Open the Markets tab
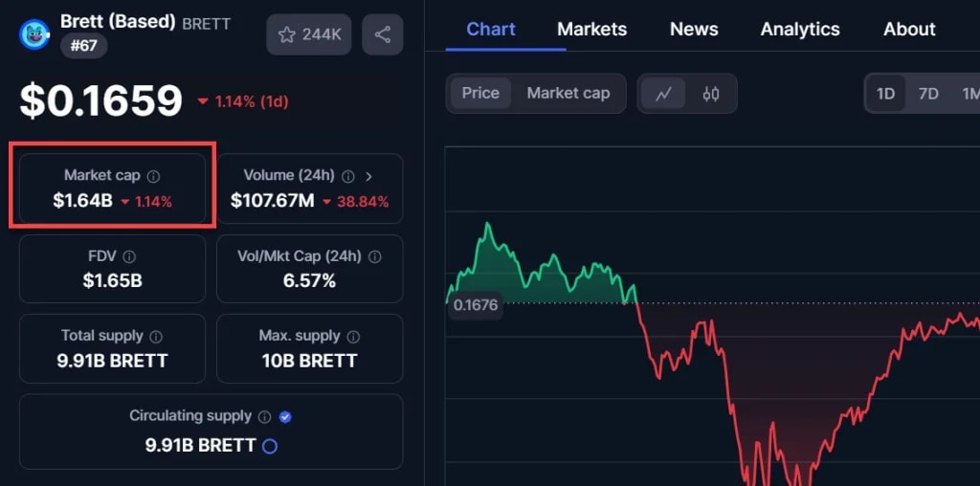This screenshot has width=980, height=486. click(591, 29)
